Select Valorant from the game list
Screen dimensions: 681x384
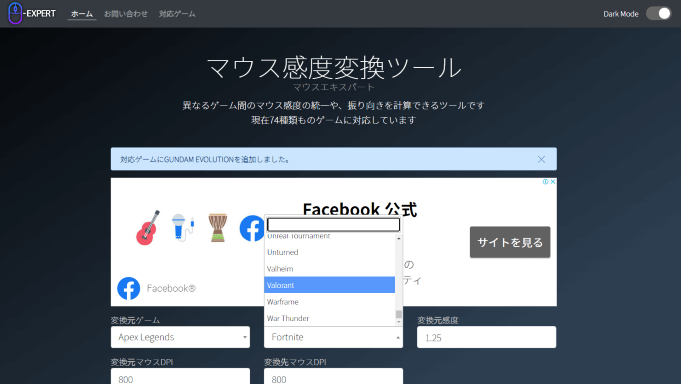[x=329, y=285]
